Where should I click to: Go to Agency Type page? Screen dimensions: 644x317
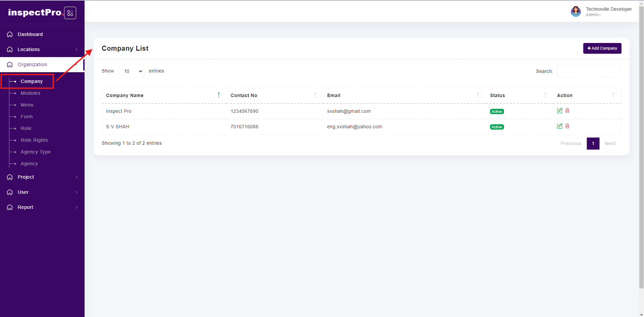36,152
